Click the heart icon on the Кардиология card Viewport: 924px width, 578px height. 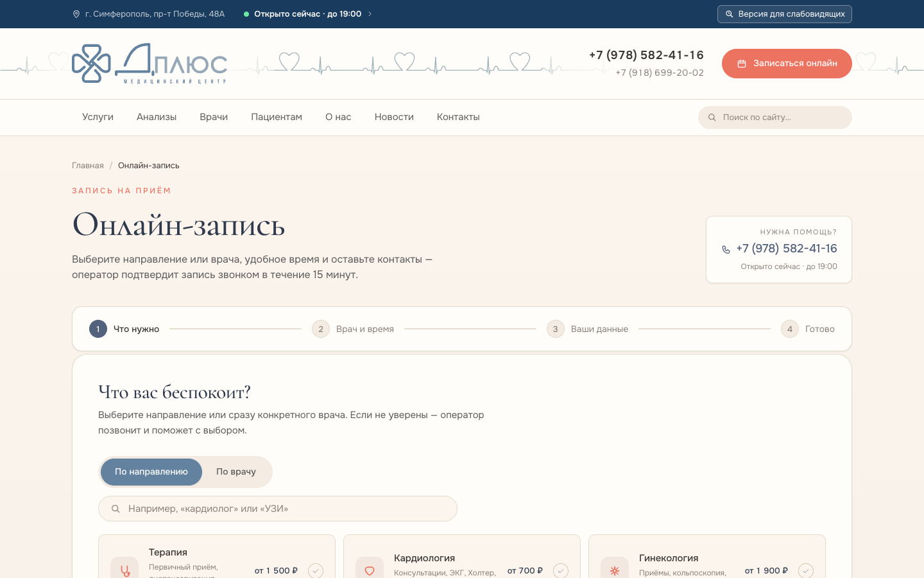point(370,570)
